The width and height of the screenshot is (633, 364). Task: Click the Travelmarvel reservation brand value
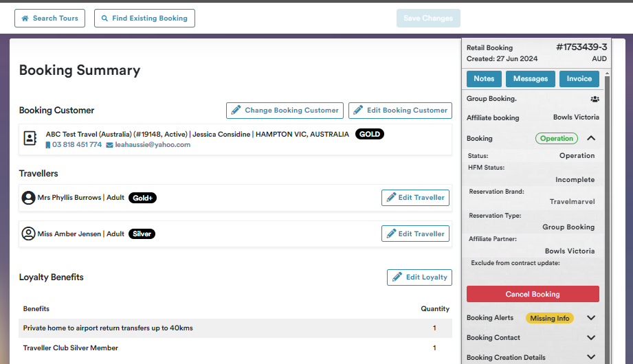572,201
